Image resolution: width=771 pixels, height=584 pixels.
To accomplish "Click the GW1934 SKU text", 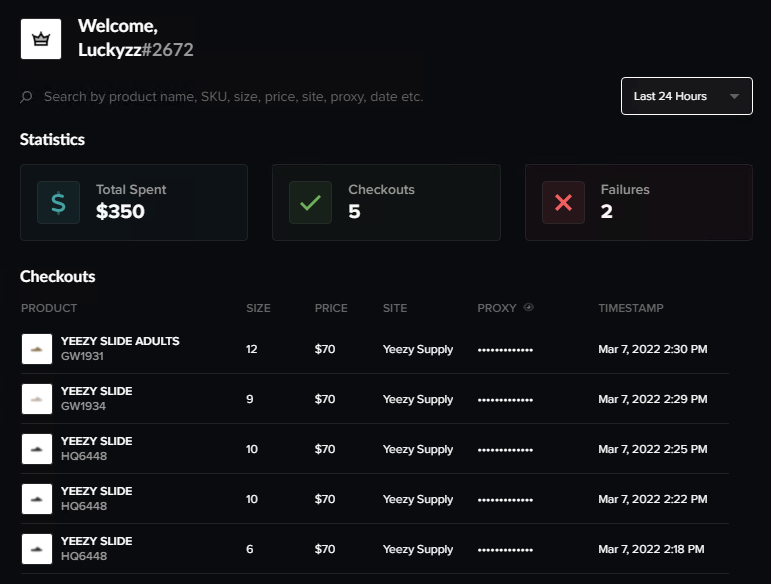I will pos(83,406).
